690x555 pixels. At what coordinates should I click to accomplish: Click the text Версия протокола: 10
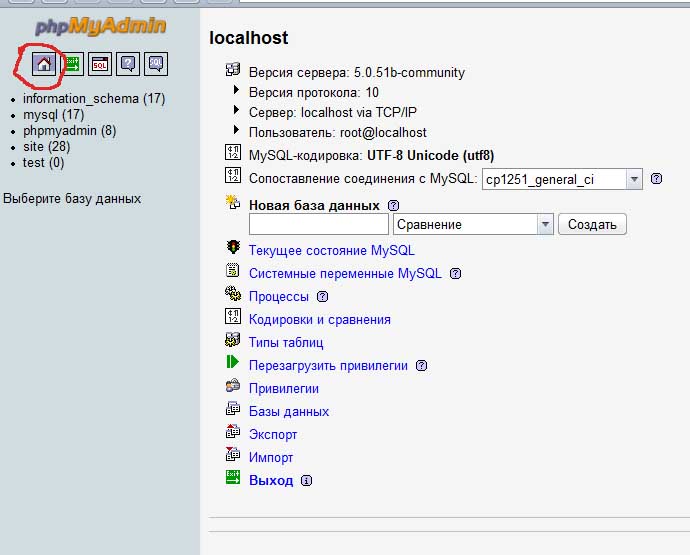(x=314, y=92)
